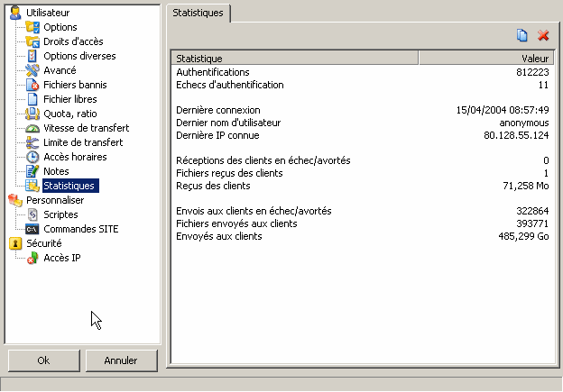The height and width of the screenshot is (392, 563).
Task: Click the Fichiers bannis icon
Action: click(33, 85)
